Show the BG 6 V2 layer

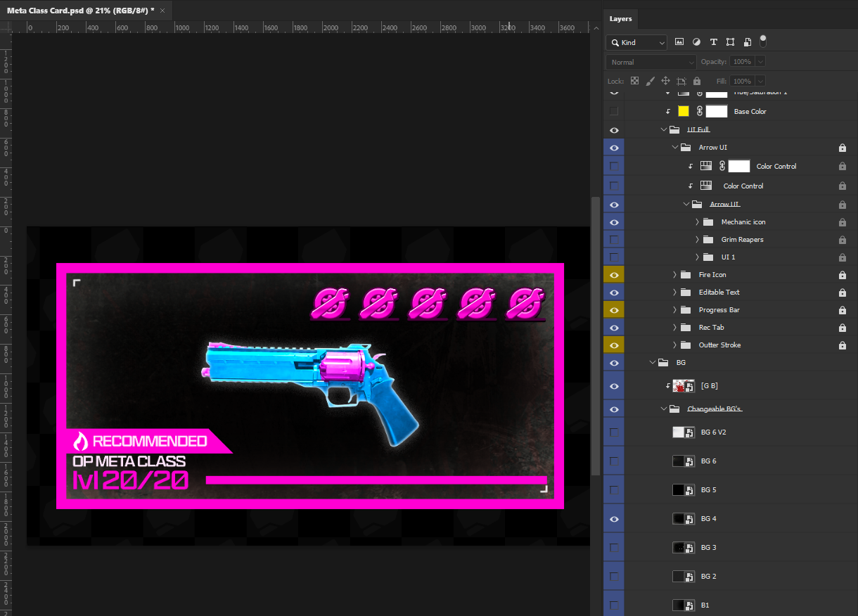point(614,432)
